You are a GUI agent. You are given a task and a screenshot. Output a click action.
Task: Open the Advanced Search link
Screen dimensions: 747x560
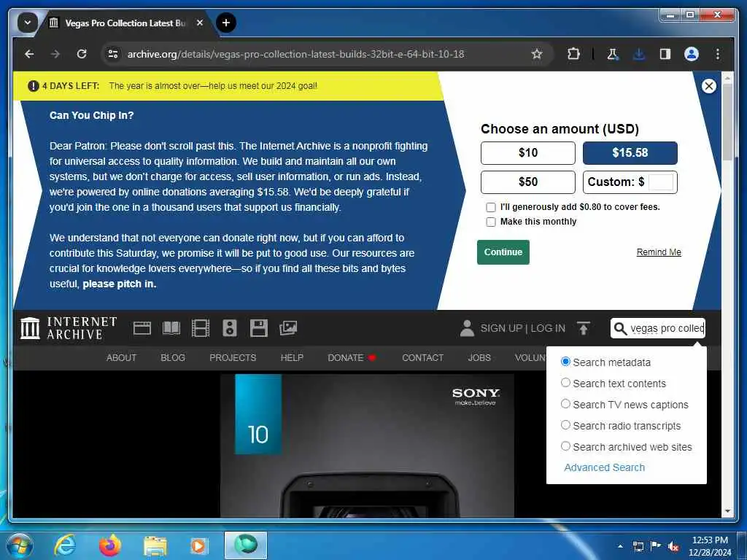[604, 467]
